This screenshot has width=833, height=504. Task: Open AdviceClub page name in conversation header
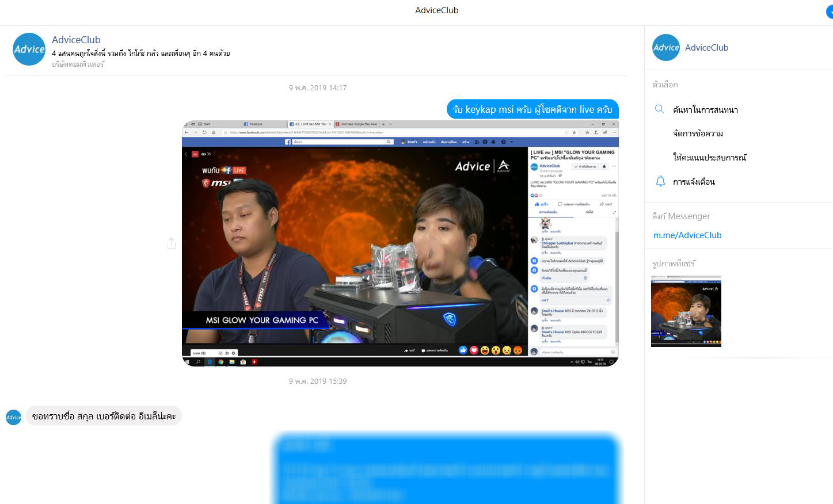click(x=76, y=40)
